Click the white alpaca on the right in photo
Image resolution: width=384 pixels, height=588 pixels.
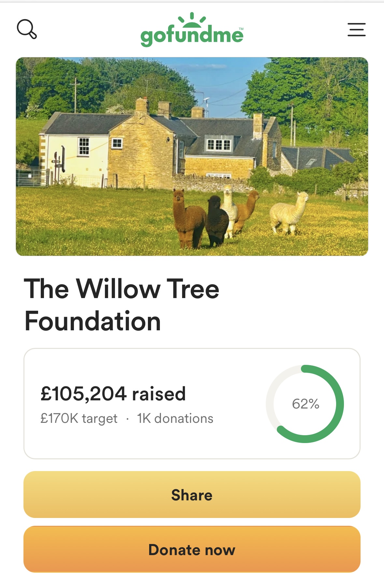(289, 213)
